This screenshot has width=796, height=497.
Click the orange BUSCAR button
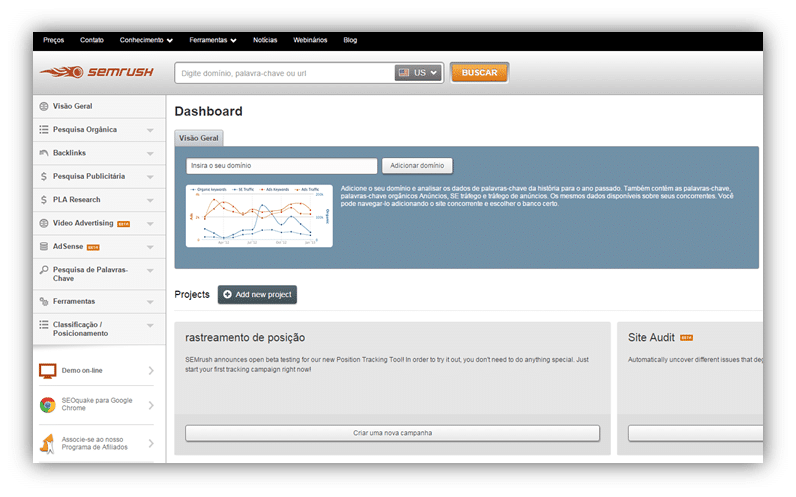pyautogui.click(x=479, y=73)
